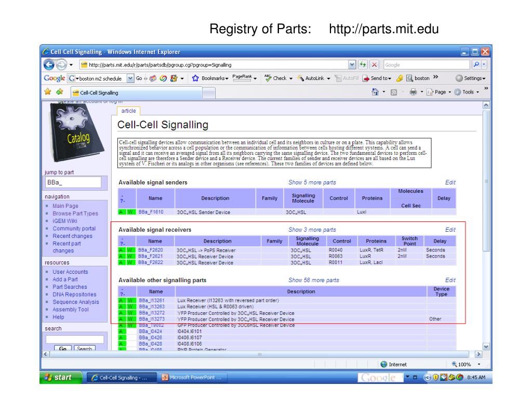Click the Home page icon

tap(375, 92)
